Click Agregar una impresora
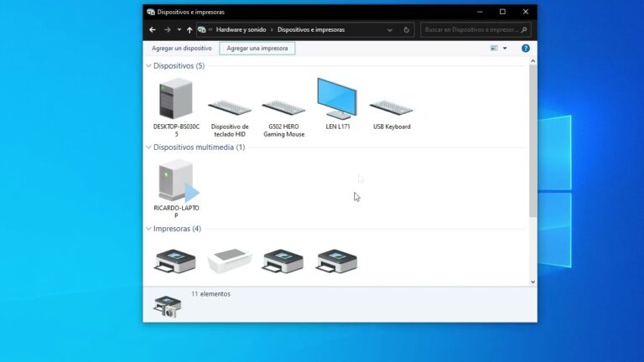The height and width of the screenshot is (362, 644). click(257, 49)
